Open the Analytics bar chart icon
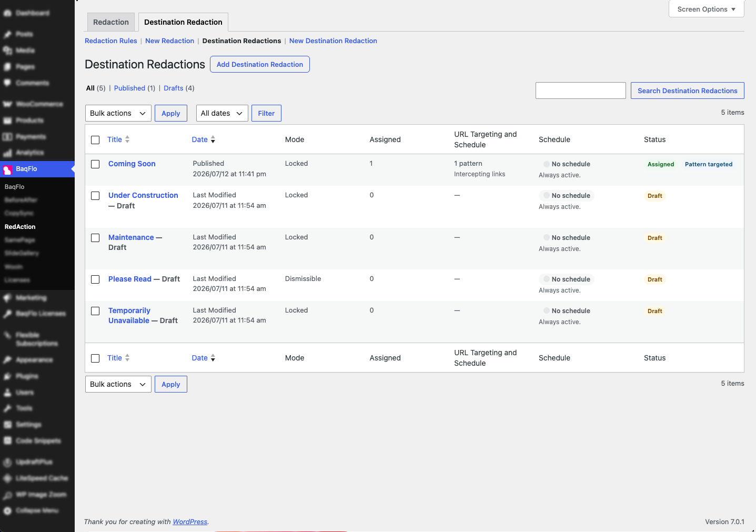The width and height of the screenshot is (756, 532). 8,153
